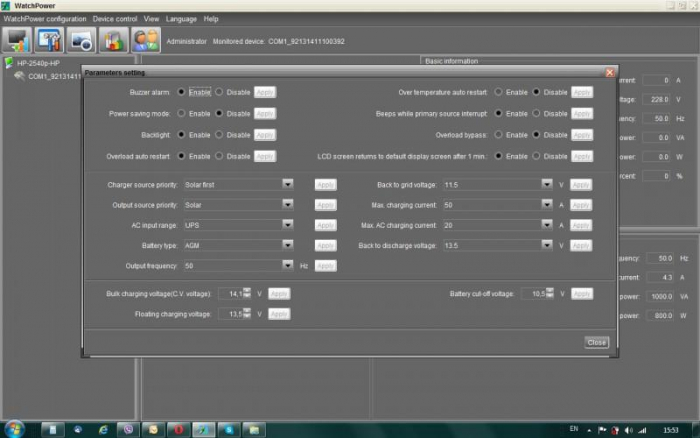700x438 pixels.
Task: Click the Battery cut-off voltage 10,5 field
Action: [x=534, y=294]
